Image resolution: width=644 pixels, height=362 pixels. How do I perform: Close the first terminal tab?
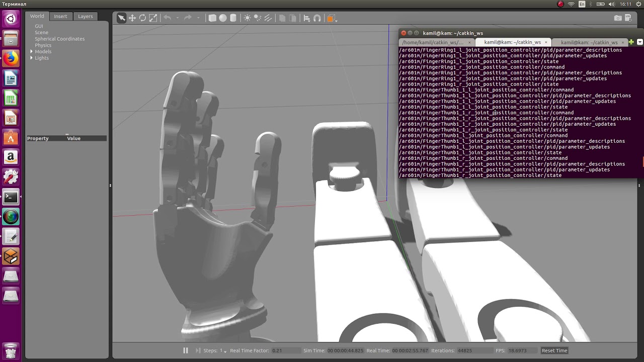click(x=469, y=43)
